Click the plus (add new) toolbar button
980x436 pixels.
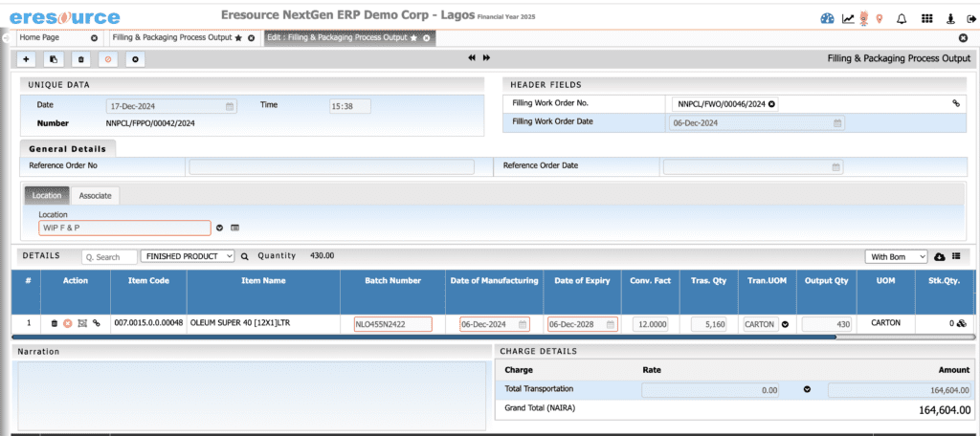[26, 59]
